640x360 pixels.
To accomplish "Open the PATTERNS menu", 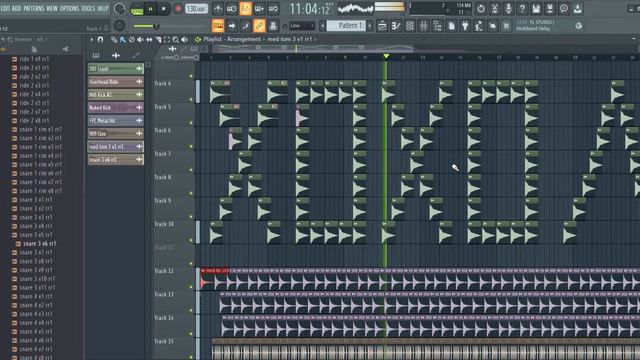I will point(34,8).
